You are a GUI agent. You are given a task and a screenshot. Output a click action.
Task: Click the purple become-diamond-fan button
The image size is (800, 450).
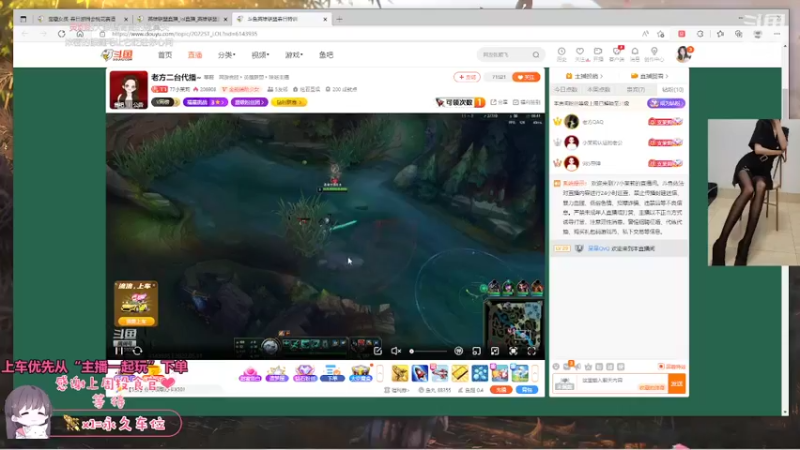point(666,103)
